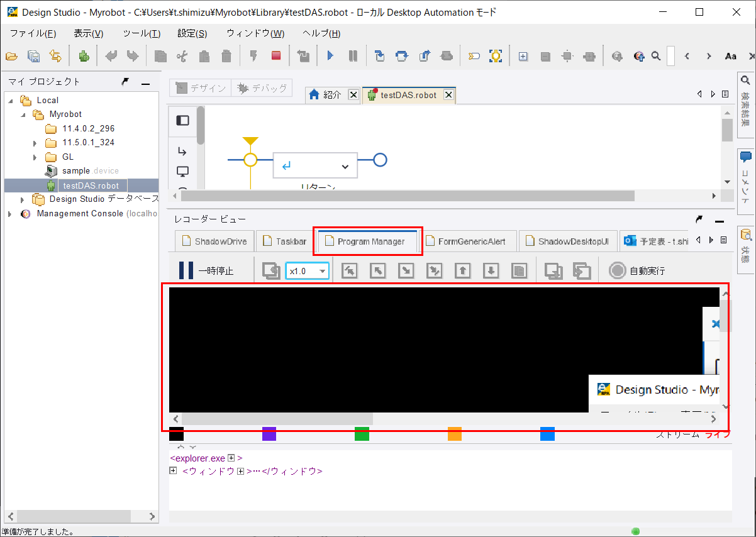This screenshot has width=756, height=537.
Task: Click the redo arrow in the main toolbar
Action: point(132,56)
